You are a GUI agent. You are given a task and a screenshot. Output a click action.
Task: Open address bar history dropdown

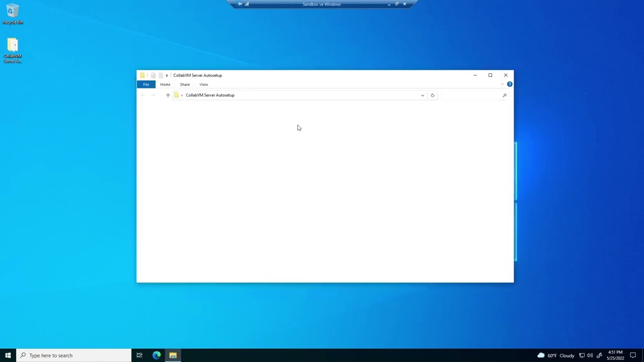coord(423,95)
